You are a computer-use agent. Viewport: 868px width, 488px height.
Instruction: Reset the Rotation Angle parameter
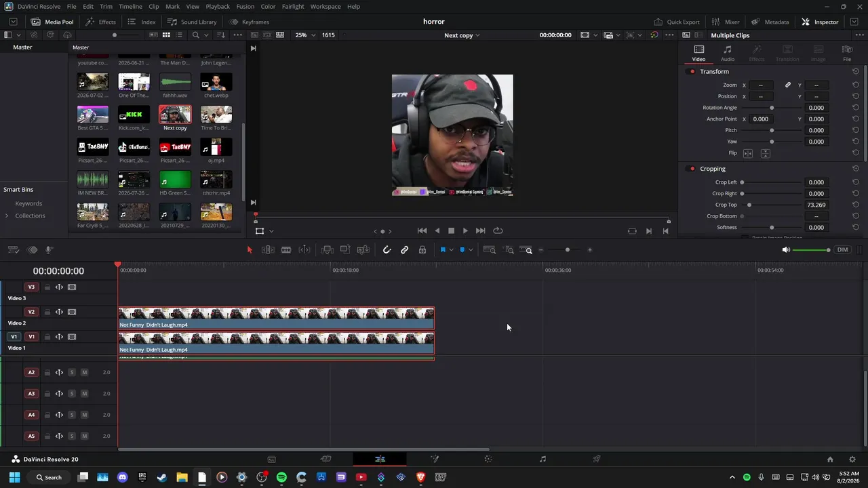pos(856,108)
